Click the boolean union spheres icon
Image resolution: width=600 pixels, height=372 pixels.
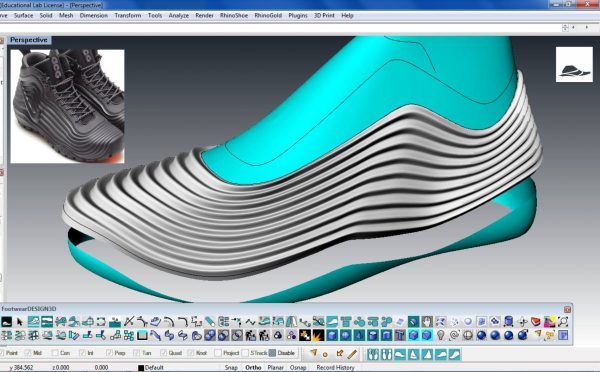210,336
